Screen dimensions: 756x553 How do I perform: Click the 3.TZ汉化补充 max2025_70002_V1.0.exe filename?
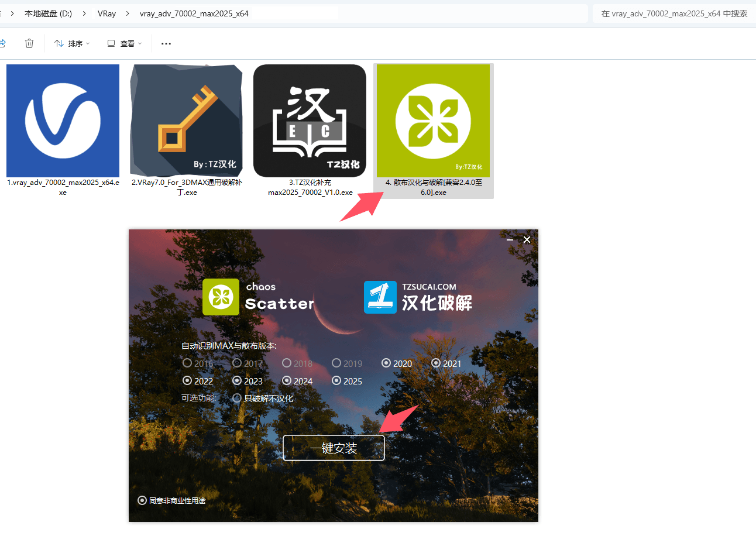click(310, 187)
